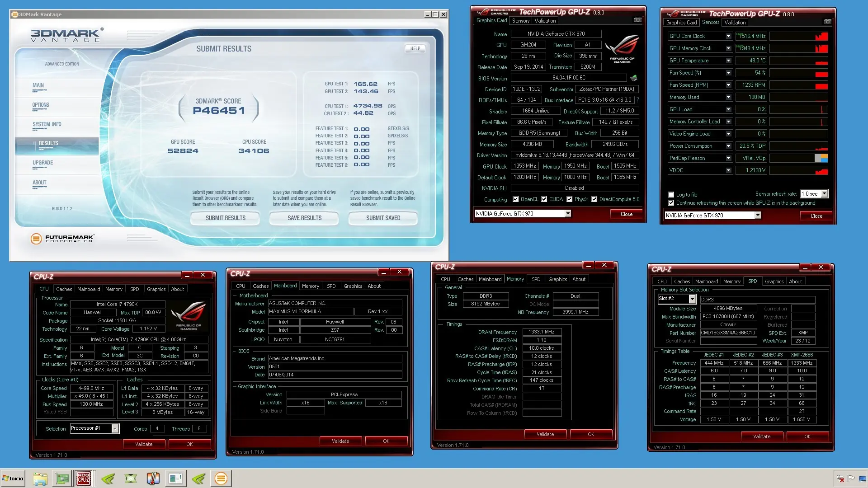Open the file explorer folder icon in taskbar
868x488 pixels.
40,479
